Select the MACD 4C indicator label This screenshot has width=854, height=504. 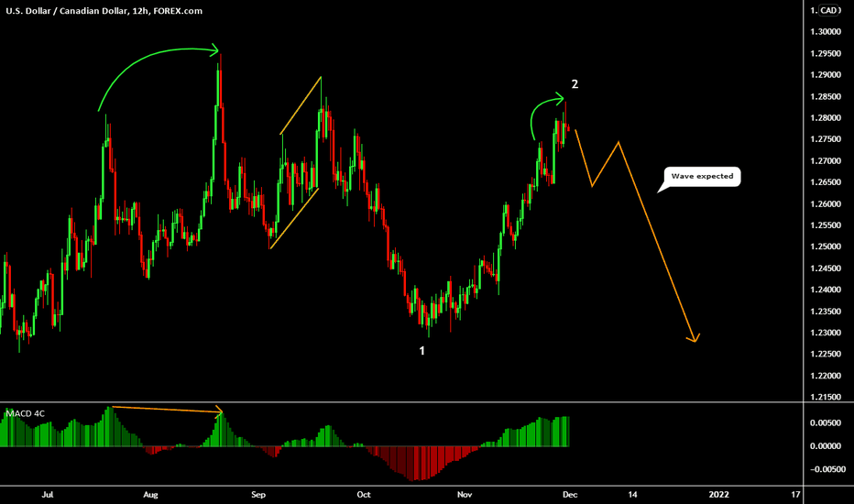(x=26, y=413)
